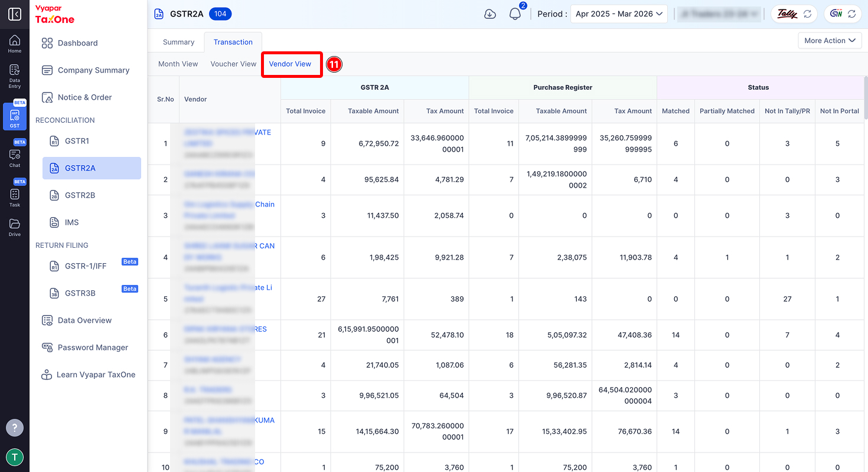Click the Matched column header
Screen dimensions: 868x472
(676, 111)
